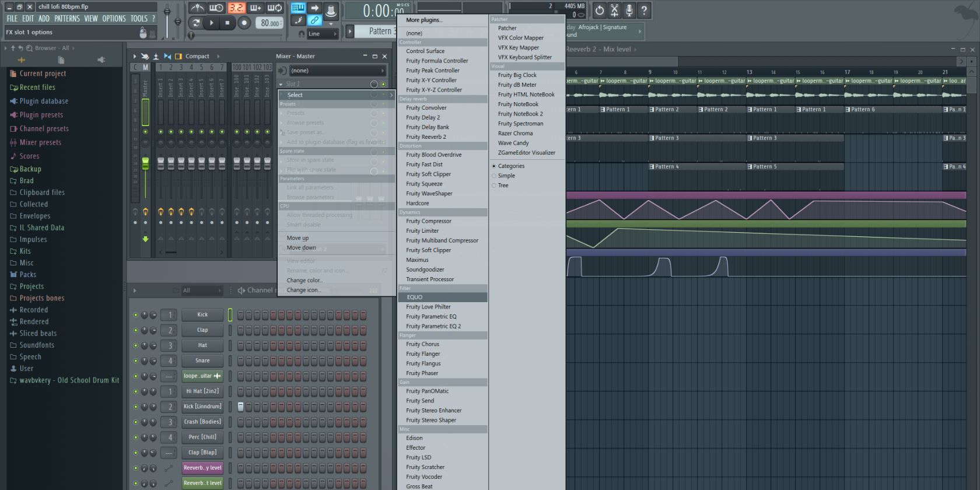Stop playback with the stop button
Screen dimensions: 980x490
[228, 23]
